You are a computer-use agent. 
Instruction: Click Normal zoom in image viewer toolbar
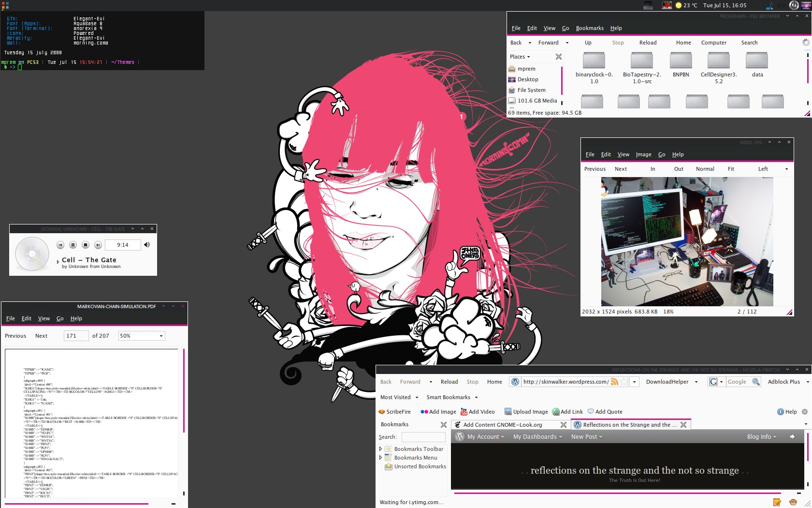705,169
